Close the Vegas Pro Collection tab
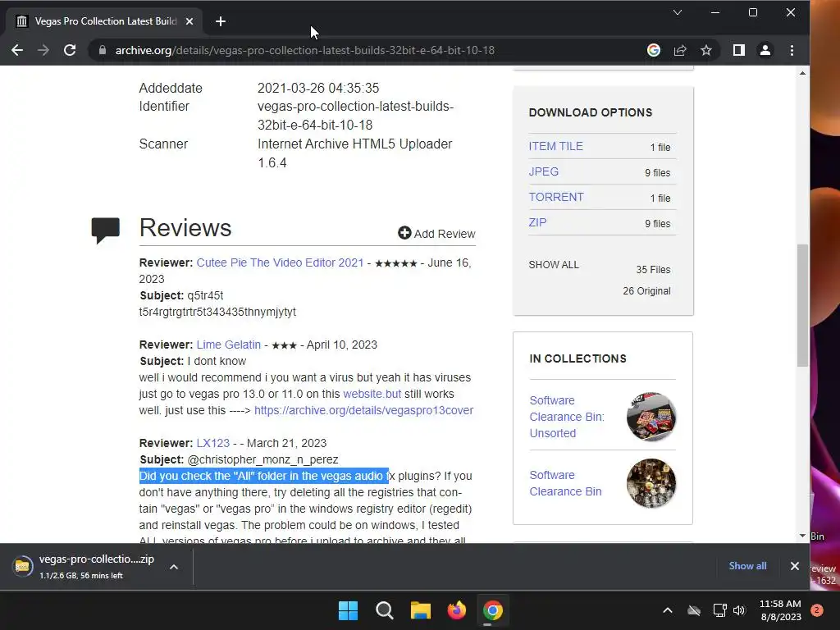The width and height of the screenshot is (840, 630). (x=189, y=21)
